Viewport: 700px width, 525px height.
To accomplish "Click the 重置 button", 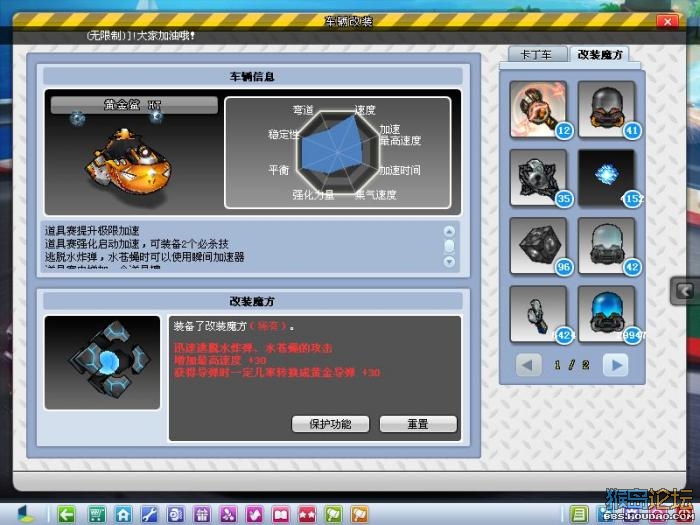I will coord(418,424).
